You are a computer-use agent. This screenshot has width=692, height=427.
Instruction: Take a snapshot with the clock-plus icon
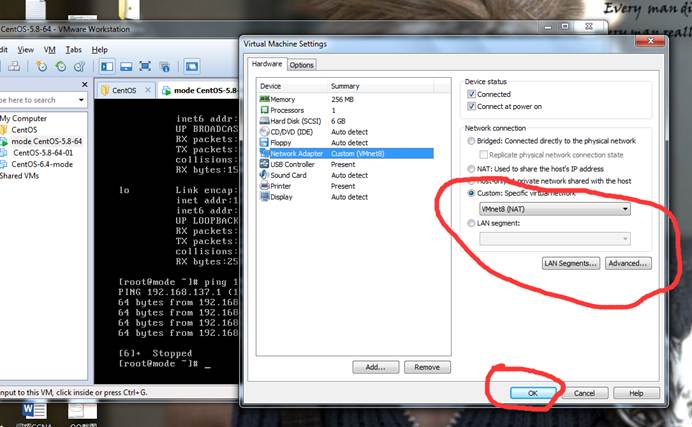click(x=41, y=66)
